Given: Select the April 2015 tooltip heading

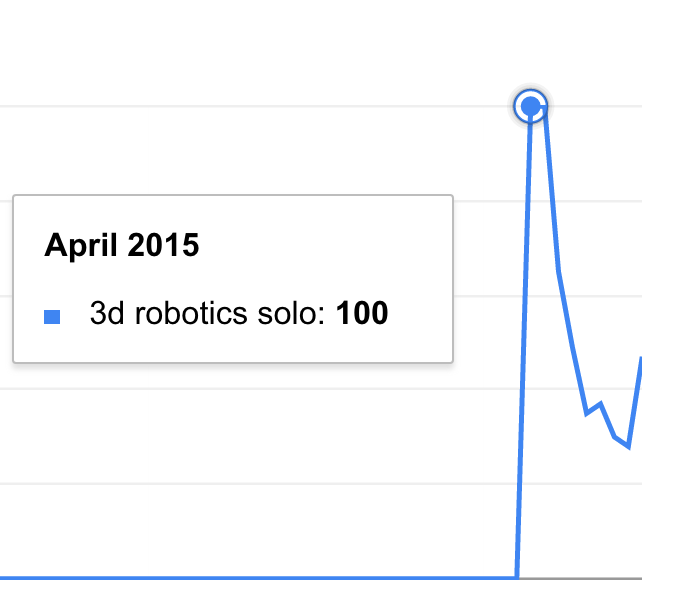Looking at the screenshot, I should point(122,245).
